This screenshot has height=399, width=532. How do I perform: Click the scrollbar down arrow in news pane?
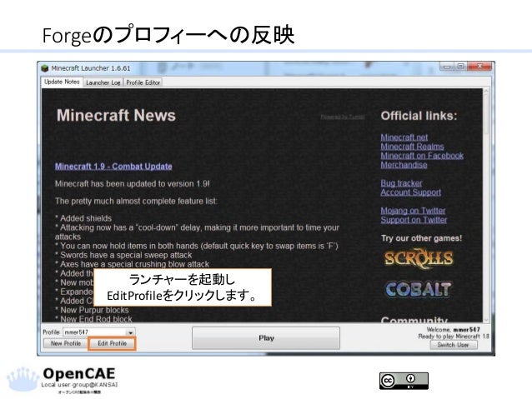point(486,319)
